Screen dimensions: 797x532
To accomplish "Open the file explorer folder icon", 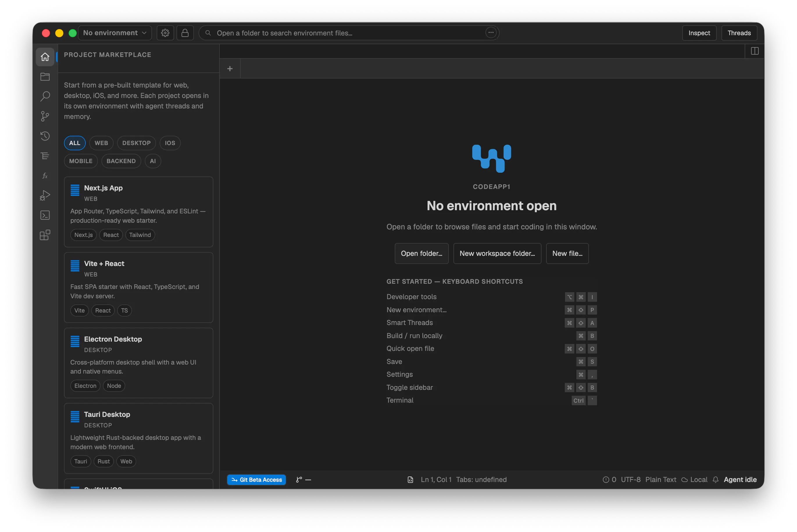I will point(45,77).
